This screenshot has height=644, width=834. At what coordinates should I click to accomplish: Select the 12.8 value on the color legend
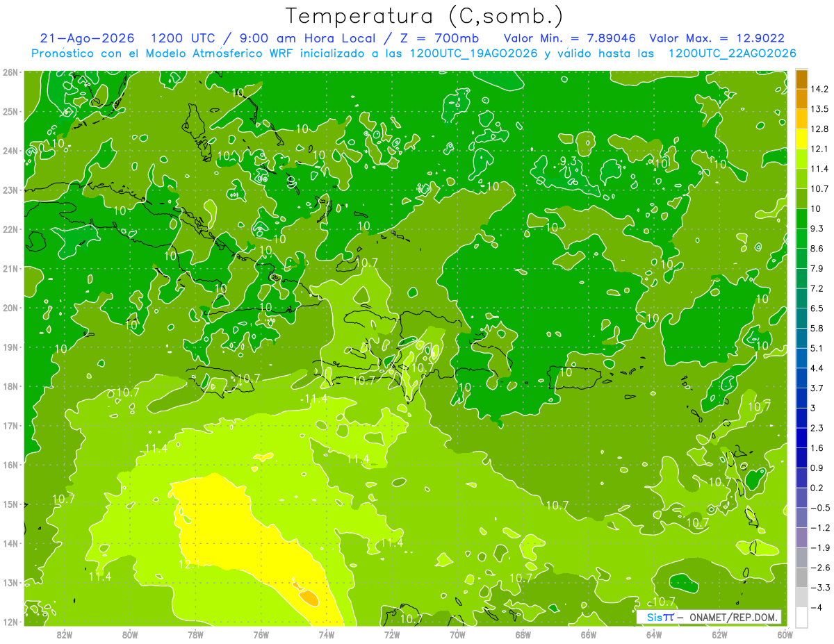pyautogui.click(x=819, y=129)
